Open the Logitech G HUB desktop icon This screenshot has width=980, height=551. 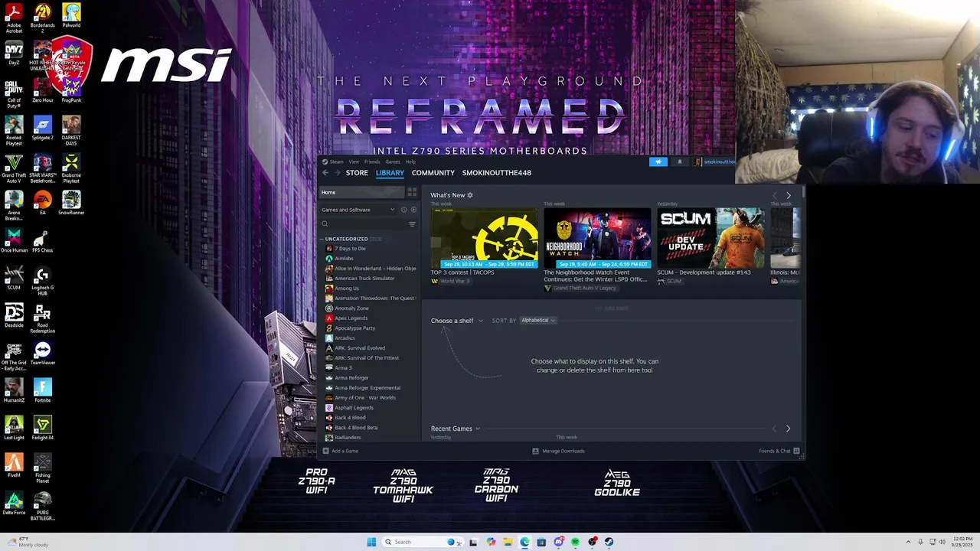(x=42, y=280)
